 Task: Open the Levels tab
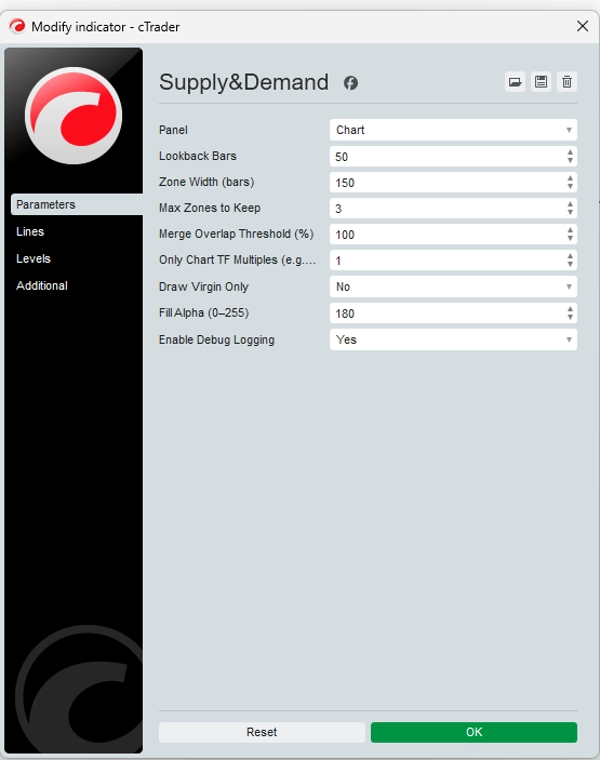[x=33, y=259]
